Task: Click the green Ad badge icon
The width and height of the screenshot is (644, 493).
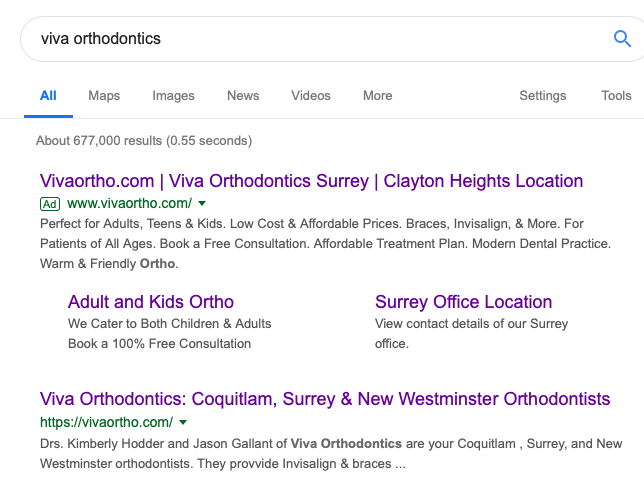Action: click(50, 204)
